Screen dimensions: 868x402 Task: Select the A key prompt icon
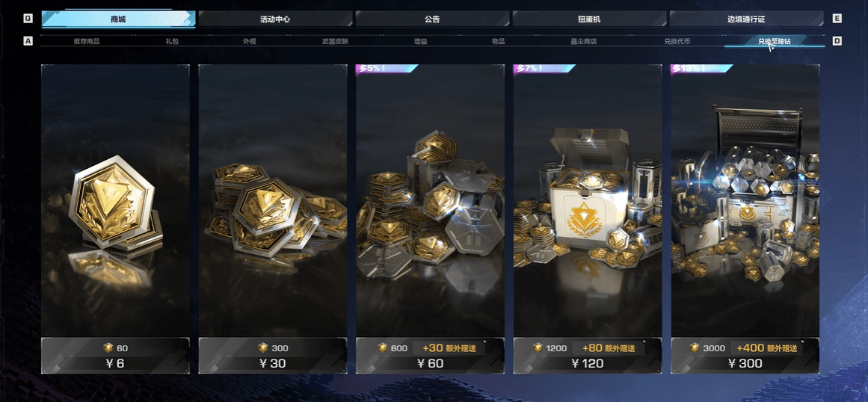[28, 41]
